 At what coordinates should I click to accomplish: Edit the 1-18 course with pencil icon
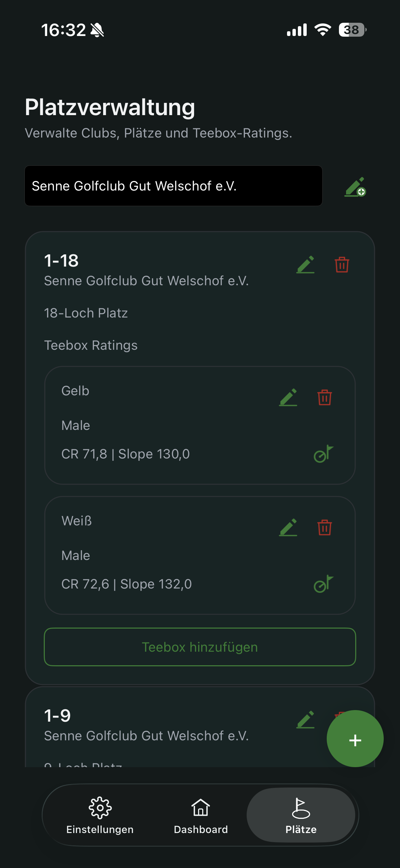click(x=305, y=265)
